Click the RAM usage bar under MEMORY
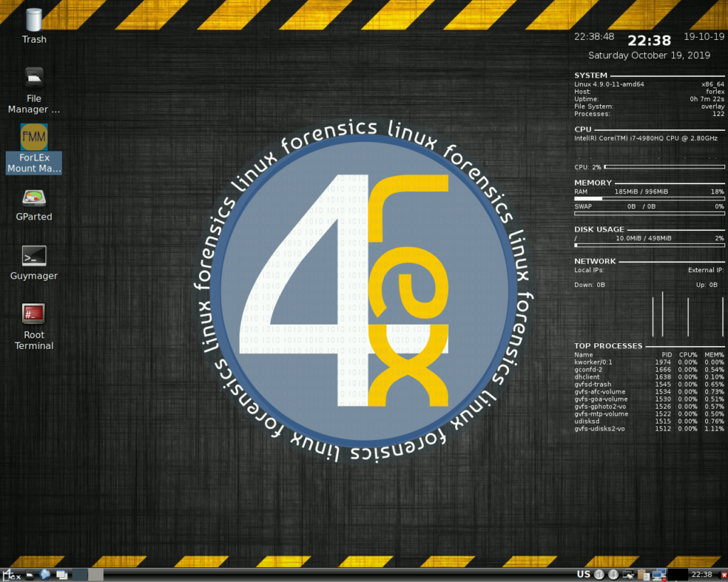 (x=650, y=199)
